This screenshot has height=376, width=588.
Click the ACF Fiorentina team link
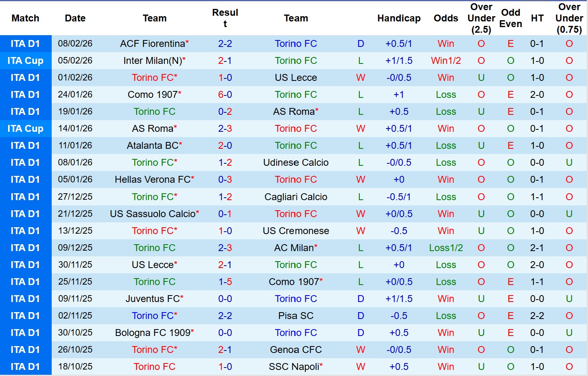point(153,44)
